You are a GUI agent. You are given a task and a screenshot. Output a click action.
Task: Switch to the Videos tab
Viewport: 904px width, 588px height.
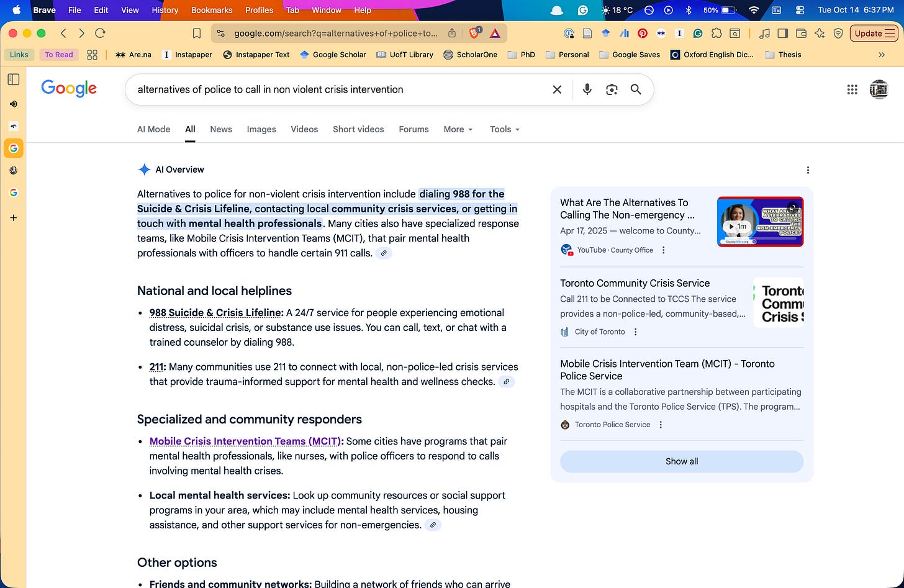click(304, 129)
